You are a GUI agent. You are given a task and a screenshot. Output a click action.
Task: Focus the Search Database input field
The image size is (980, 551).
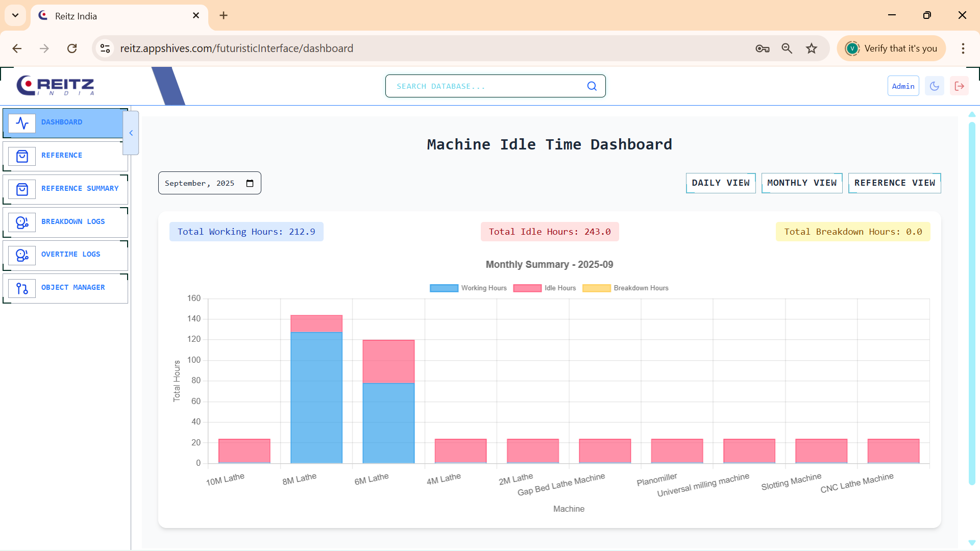[x=485, y=86]
